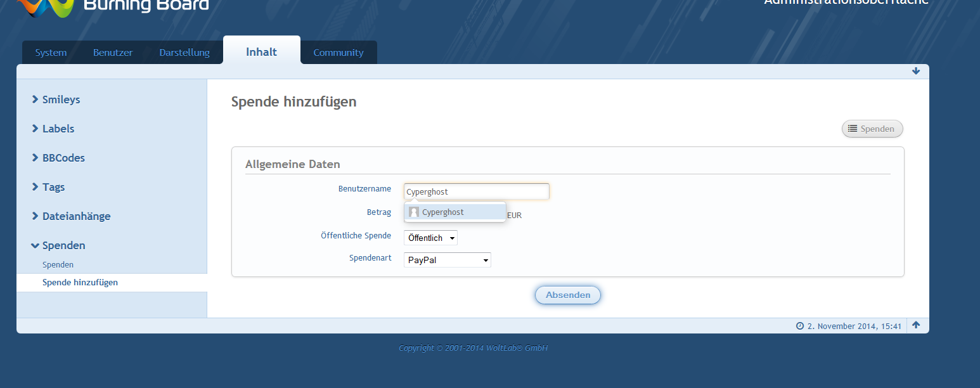Collapse the Spenden sidebar section
Viewport: 980px width, 388px height.
click(x=58, y=245)
